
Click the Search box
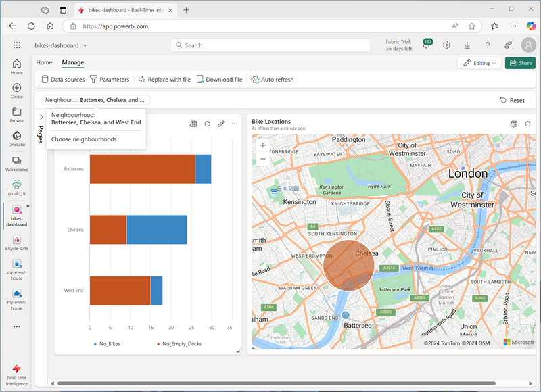270,45
